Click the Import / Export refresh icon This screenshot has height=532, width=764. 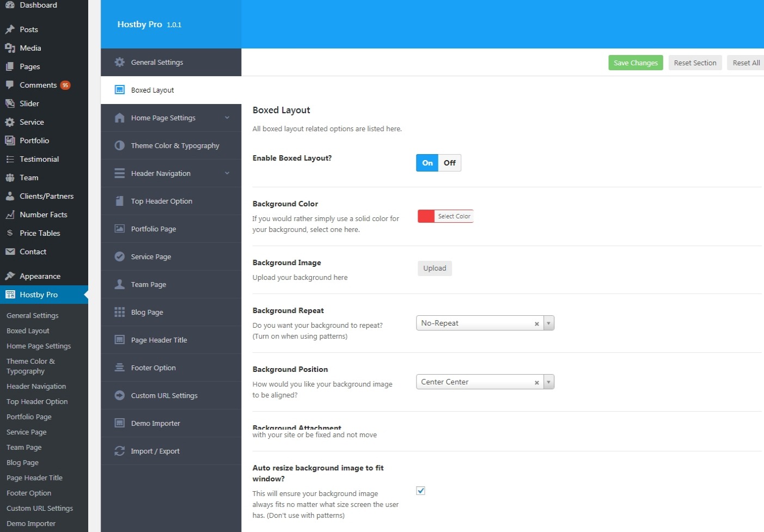(120, 451)
